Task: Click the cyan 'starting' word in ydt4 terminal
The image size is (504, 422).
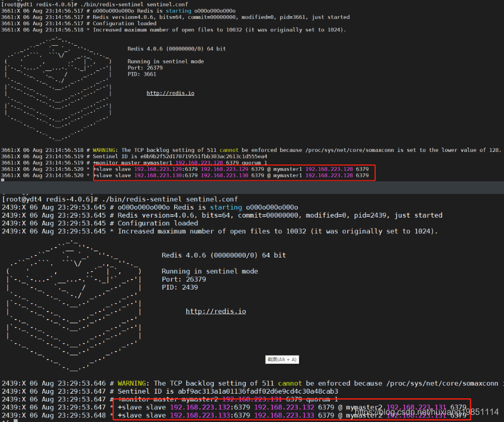Action: [x=226, y=208]
